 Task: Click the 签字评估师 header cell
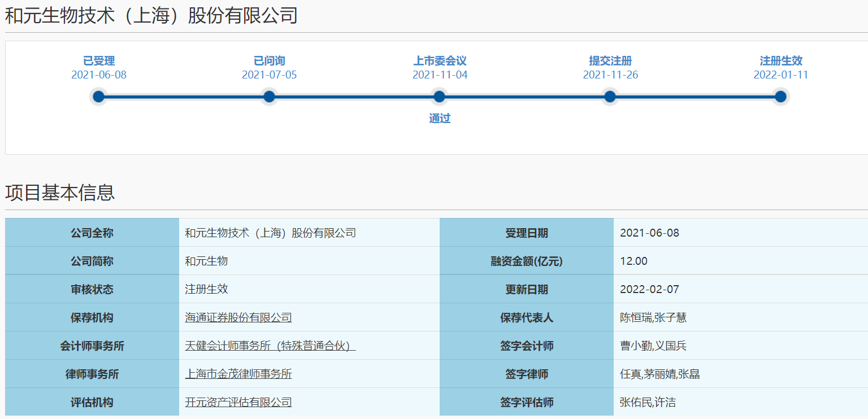[527, 402]
